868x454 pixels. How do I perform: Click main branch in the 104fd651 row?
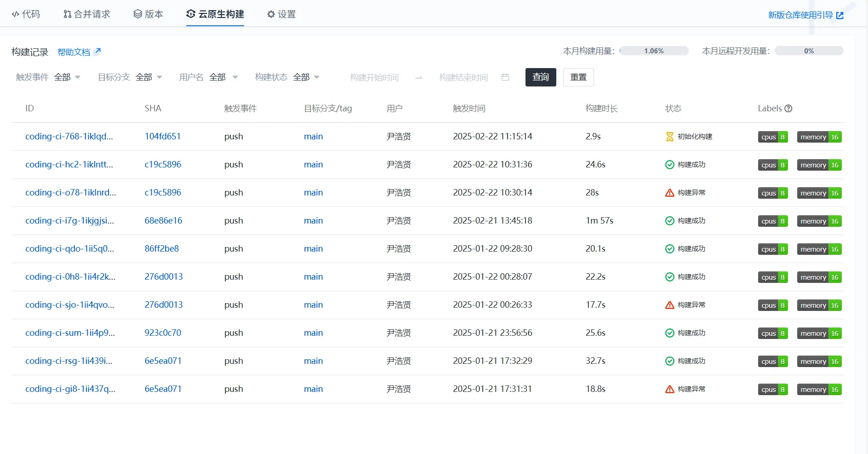(313, 137)
